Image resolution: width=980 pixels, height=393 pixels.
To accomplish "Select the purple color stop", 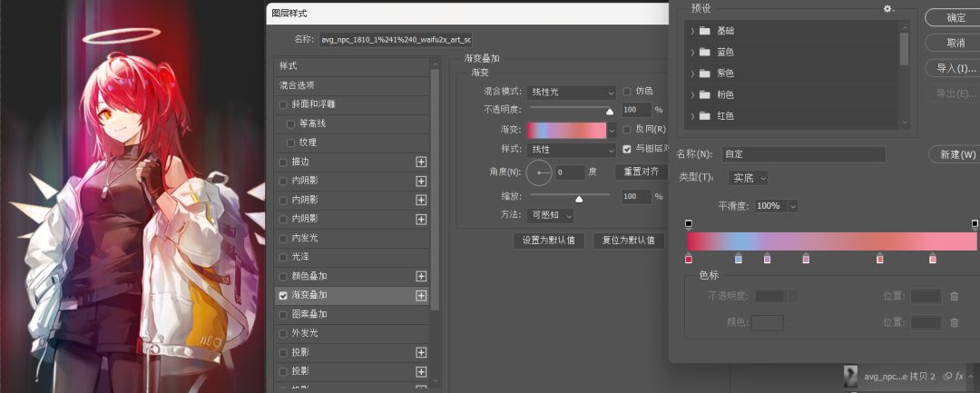I will pos(768,258).
